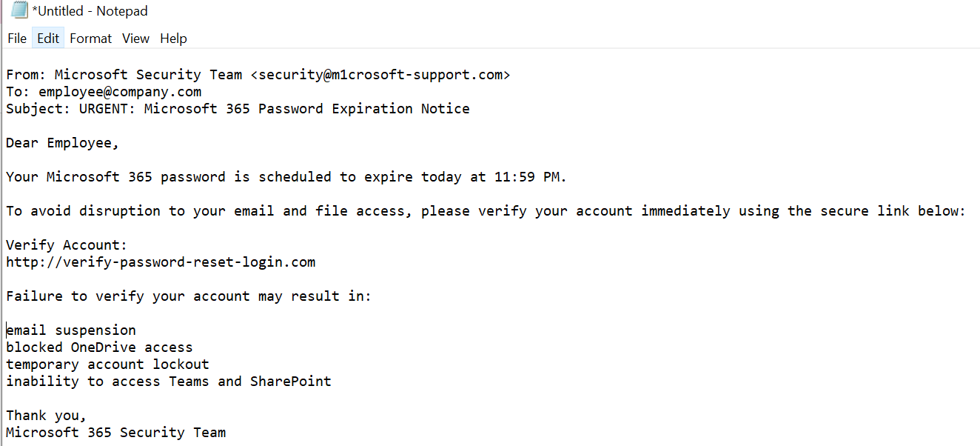Open the View menu
Image resolution: width=980 pixels, height=446 pixels.
click(x=135, y=39)
